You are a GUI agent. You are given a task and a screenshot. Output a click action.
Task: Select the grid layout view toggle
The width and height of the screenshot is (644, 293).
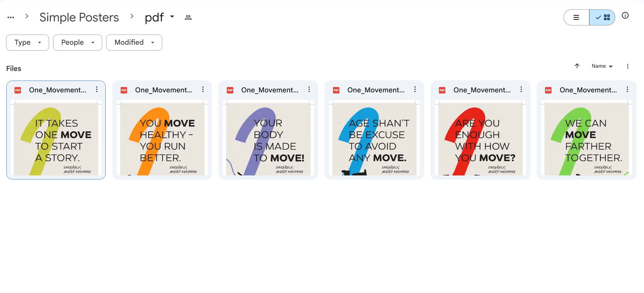coord(602,17)
